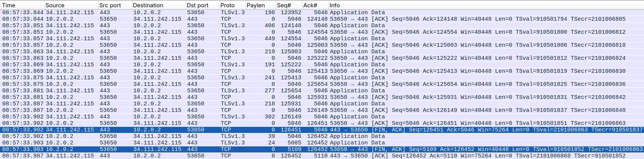
Task: Select the final ACK packet with Ack=5110
Action: coord(322,156)
